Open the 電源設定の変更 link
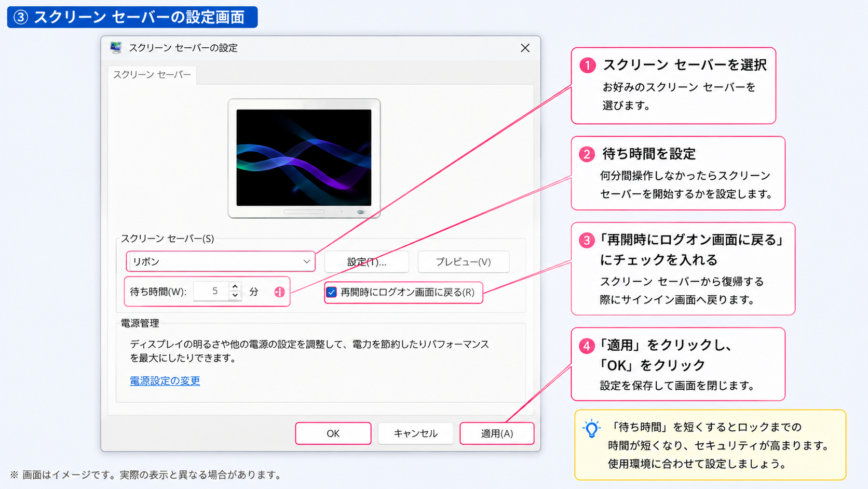Image resolution: width=868 pixels, height=489 pixels. pos(165,381)
